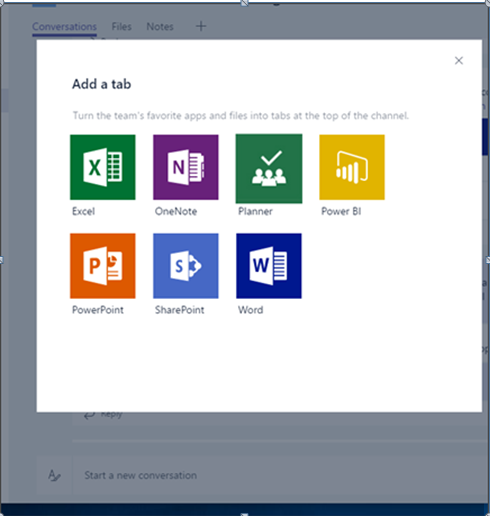This screenshot has height=516, width=490.
Task: Click the Word label text
Action: (x=250, y=310)
